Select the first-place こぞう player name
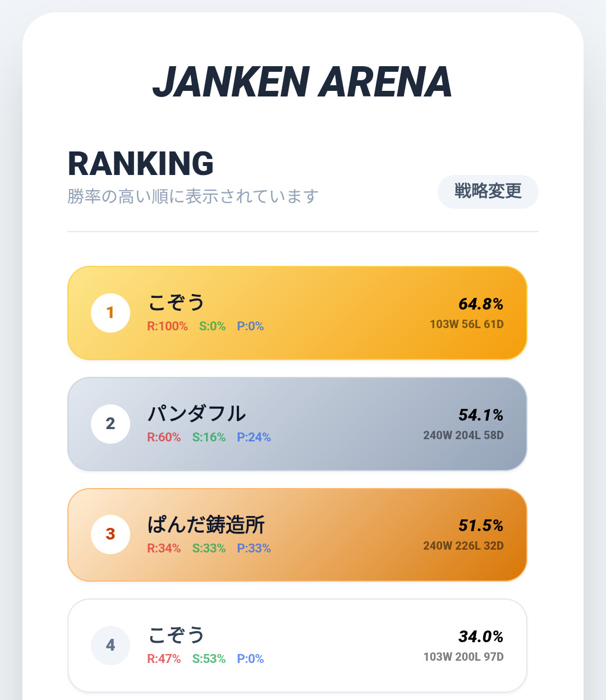 click(176, 302)
